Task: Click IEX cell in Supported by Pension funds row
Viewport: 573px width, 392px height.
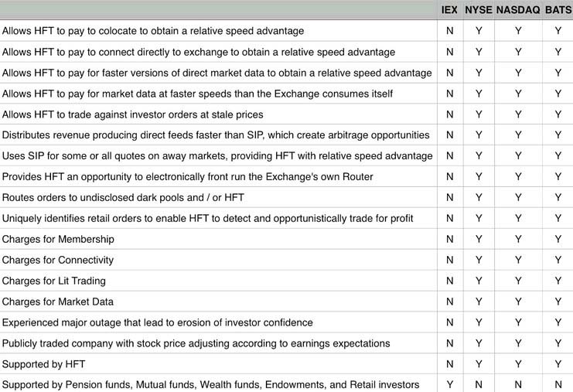Action: point(450,385)
